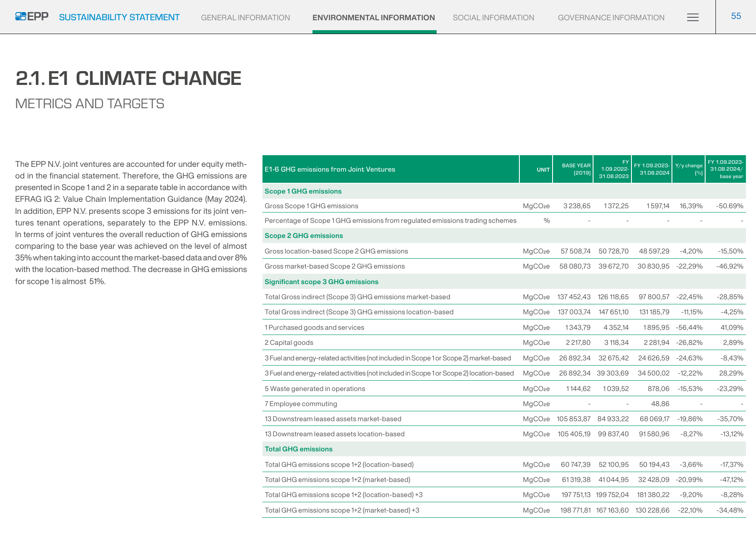The width and height of the screenshot is (756, 535).
Task: Click 'Scope 1 GHG emissions' section row
Action: (x=504, y=191)
